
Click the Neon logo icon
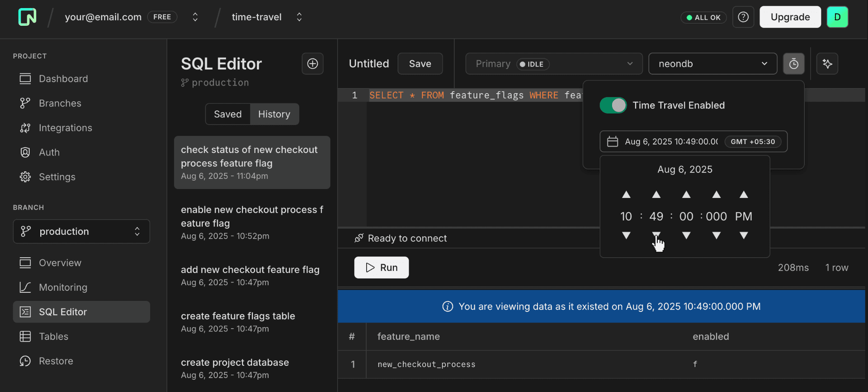click(27, 17)
